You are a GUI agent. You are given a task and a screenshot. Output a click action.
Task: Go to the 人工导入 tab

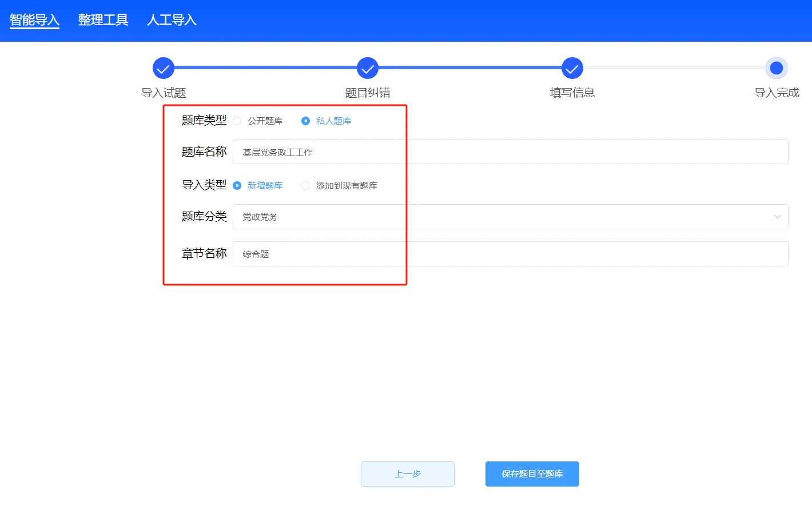click(172, 20)
